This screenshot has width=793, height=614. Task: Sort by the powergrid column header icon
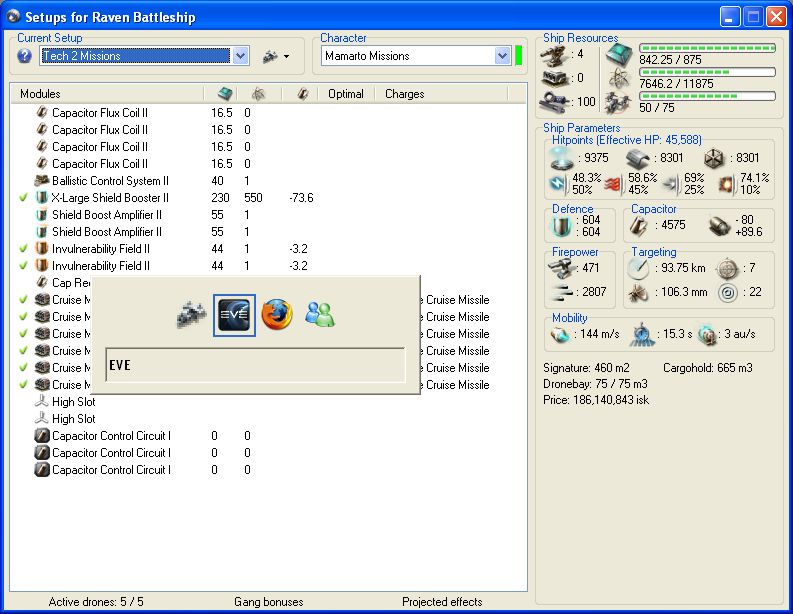(258, 94)
